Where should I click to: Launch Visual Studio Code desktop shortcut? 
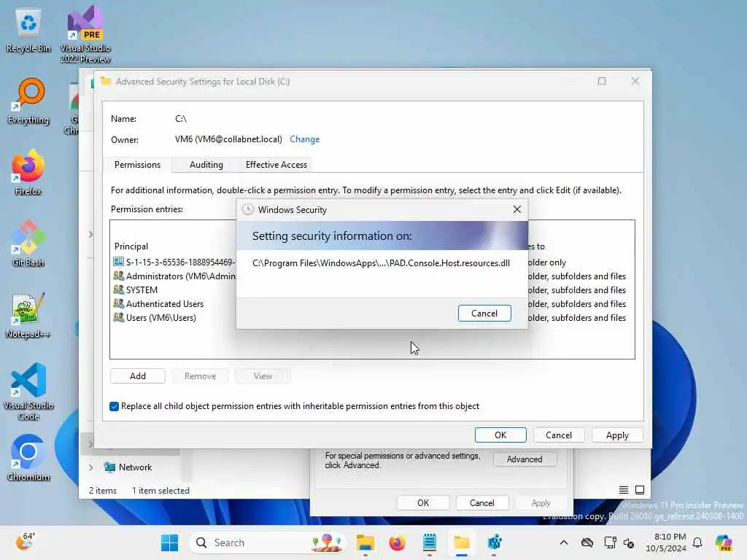[x=28, y=392]
